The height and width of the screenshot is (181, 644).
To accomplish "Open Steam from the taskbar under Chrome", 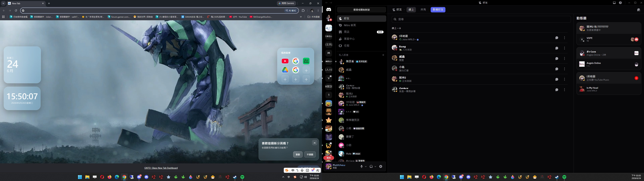I will [235, 177].
